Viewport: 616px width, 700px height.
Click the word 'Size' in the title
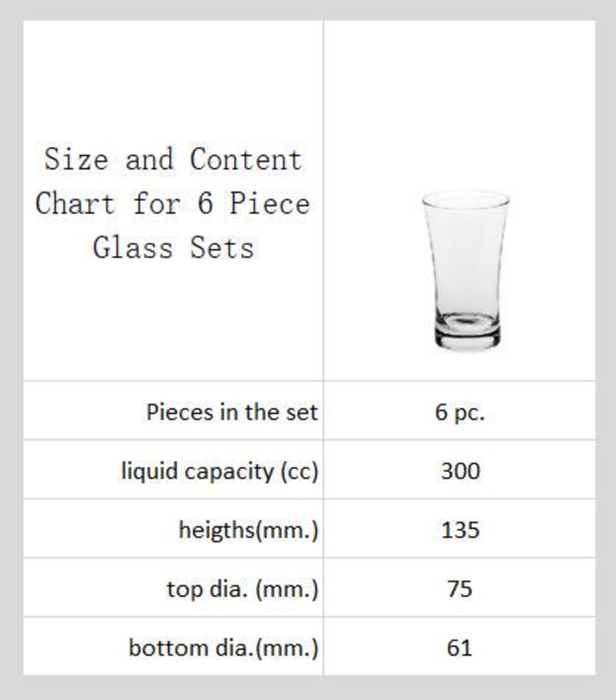click(76, 159)
